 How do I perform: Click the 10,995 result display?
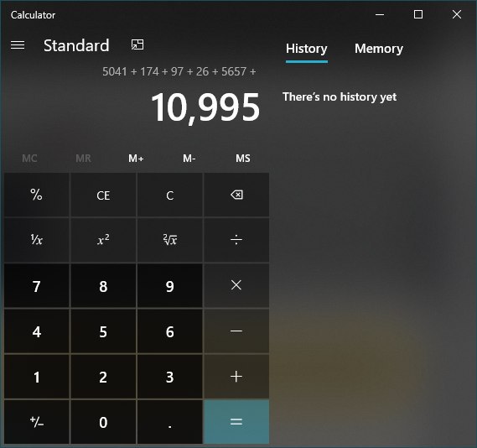point(205,107)
